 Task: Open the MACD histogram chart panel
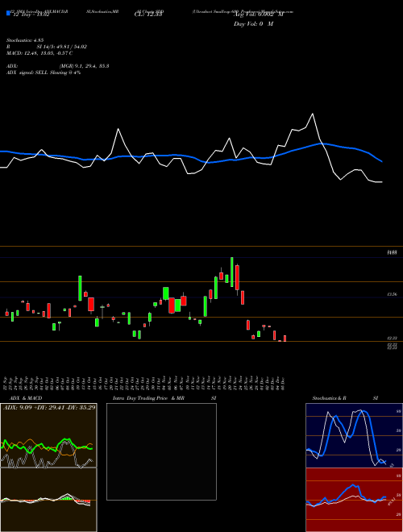point(48,500)
